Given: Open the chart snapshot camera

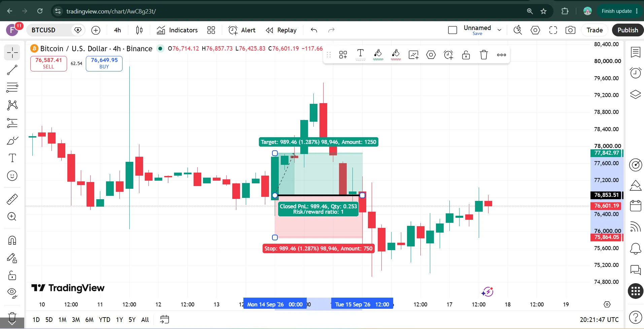Looking at the screenshot, I should (x=570, y=30).
